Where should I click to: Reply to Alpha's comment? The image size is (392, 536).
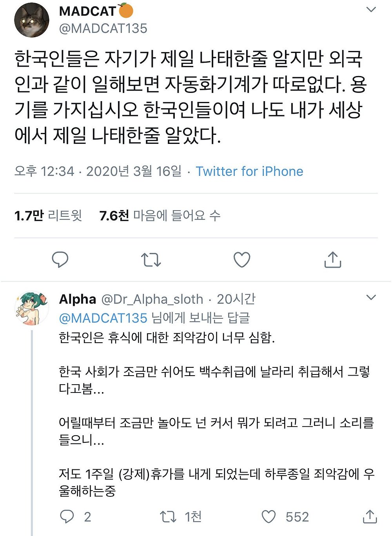click(67, 516)
